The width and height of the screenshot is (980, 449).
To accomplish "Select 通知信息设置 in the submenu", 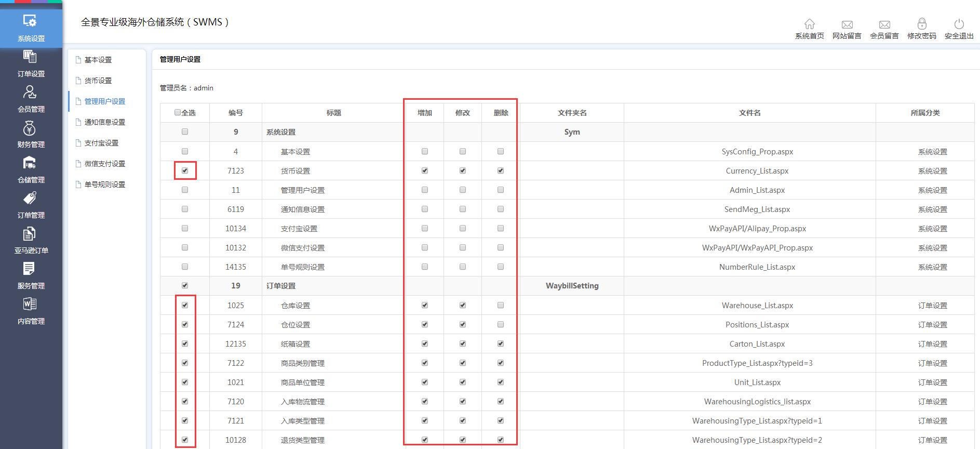I will [105, 122].
